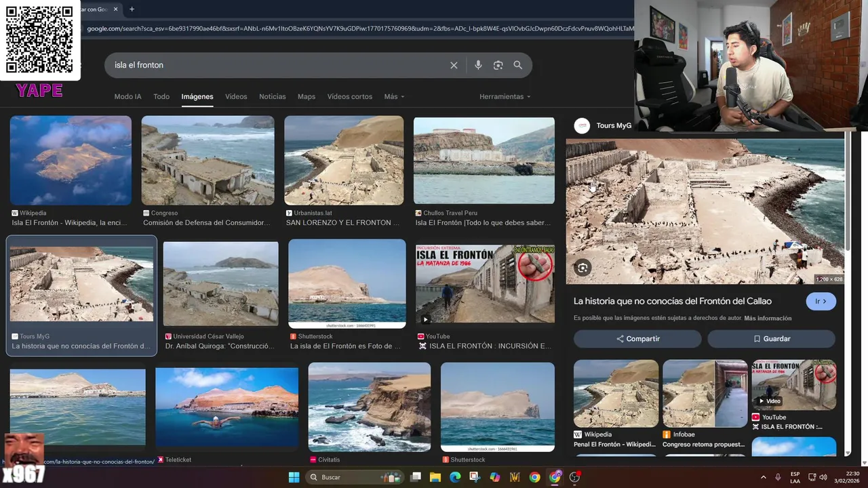Open Task View on the taskbar
This screenshot has height=488, width=868.
click(416, 477)
